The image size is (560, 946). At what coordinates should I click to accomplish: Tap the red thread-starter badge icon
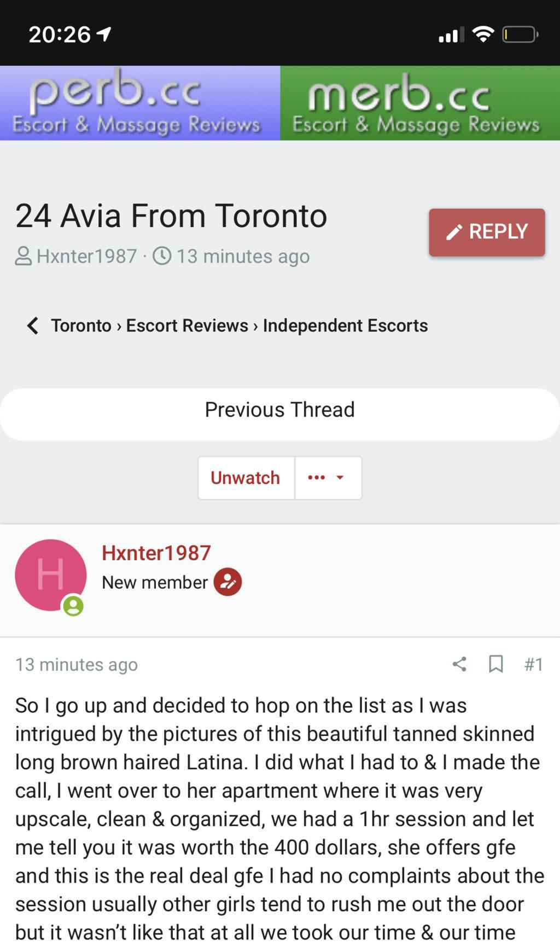click(227, 582)
